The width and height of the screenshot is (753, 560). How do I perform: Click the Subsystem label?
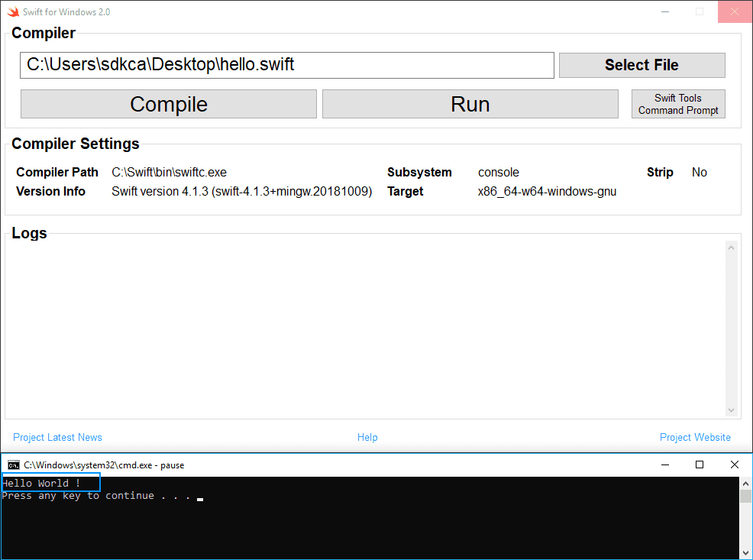coord(419,173)
